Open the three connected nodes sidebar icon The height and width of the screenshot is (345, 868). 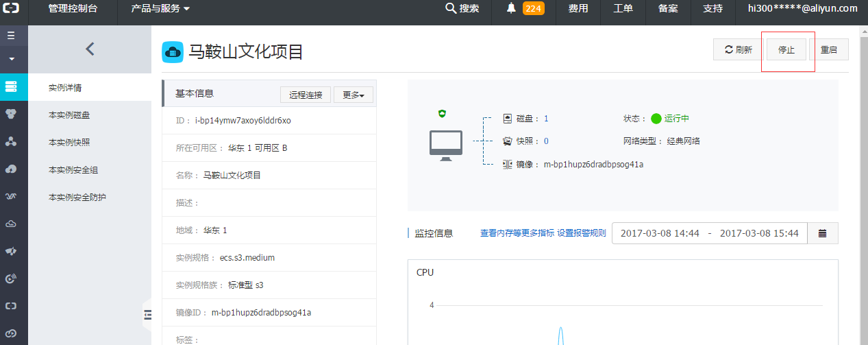(x=11, y=141)
